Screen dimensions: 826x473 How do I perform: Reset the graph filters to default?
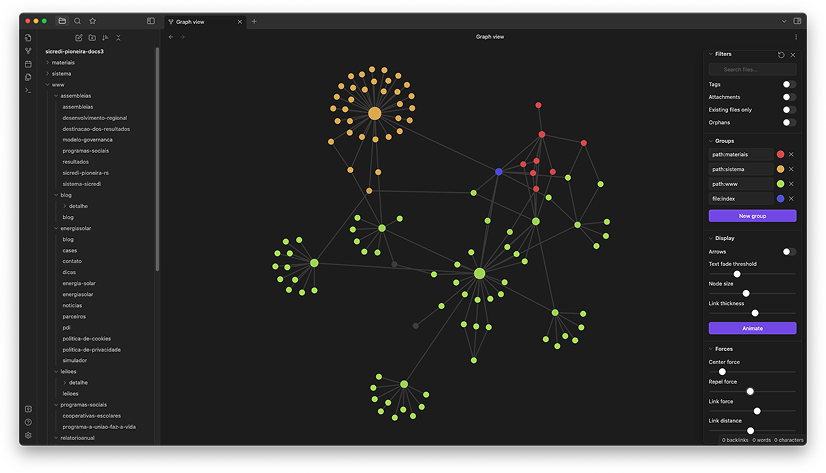(781, 55)
